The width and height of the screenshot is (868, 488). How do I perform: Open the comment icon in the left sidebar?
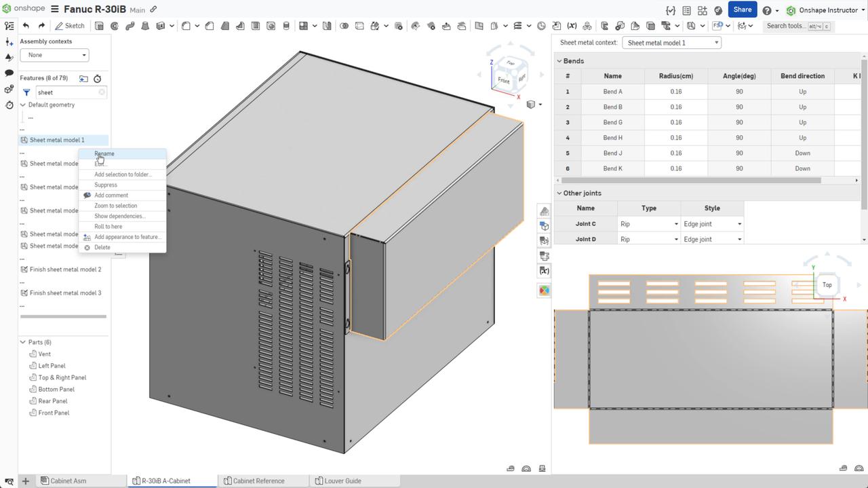pyautogui.click(x=9, y=73)
